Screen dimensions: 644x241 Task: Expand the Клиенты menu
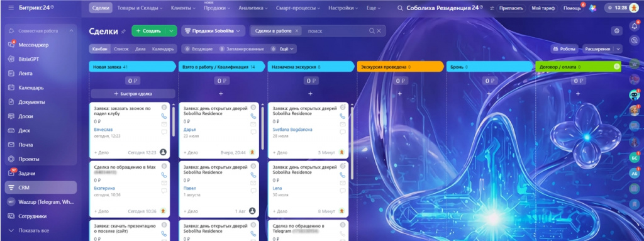pyautogui.click(x=183, y=8)
